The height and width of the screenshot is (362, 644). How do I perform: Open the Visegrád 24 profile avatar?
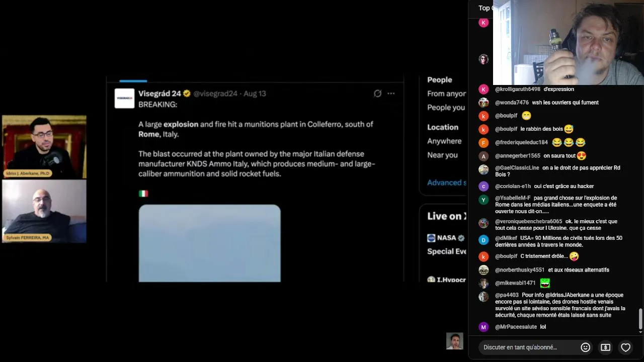point(124,99)
